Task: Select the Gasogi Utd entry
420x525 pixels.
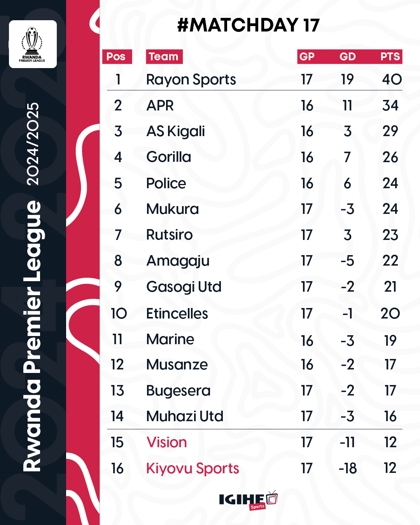Action: [184, 287]
